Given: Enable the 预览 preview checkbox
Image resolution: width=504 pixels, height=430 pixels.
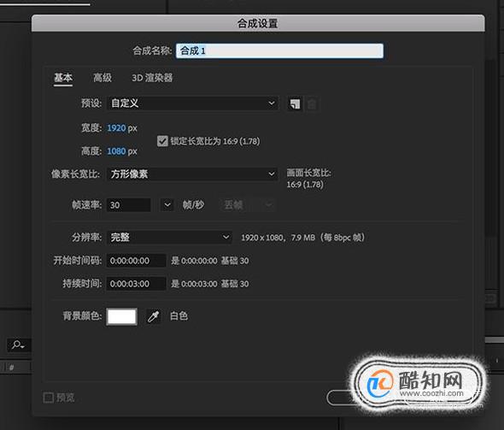Looking at the screenshot, I should coord(48,398).
